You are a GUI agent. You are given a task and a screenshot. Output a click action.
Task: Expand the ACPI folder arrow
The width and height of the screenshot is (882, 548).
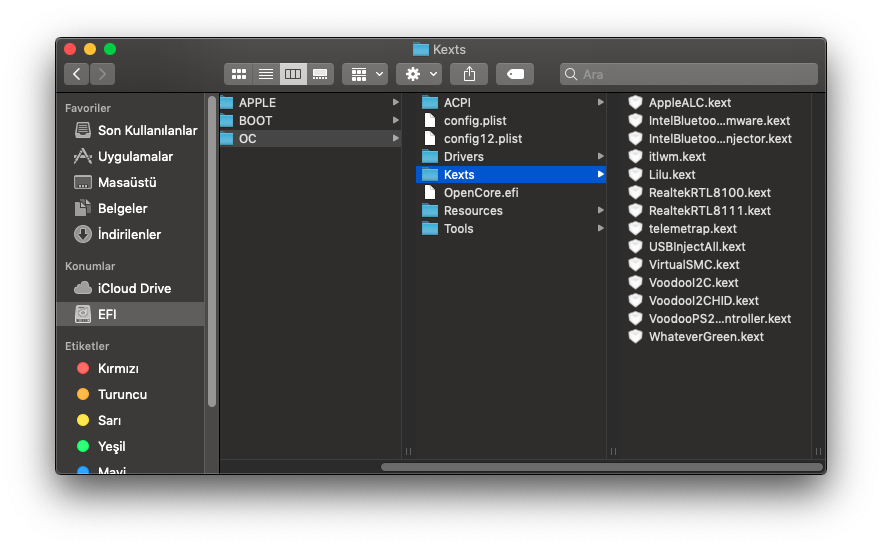point(600,103)
